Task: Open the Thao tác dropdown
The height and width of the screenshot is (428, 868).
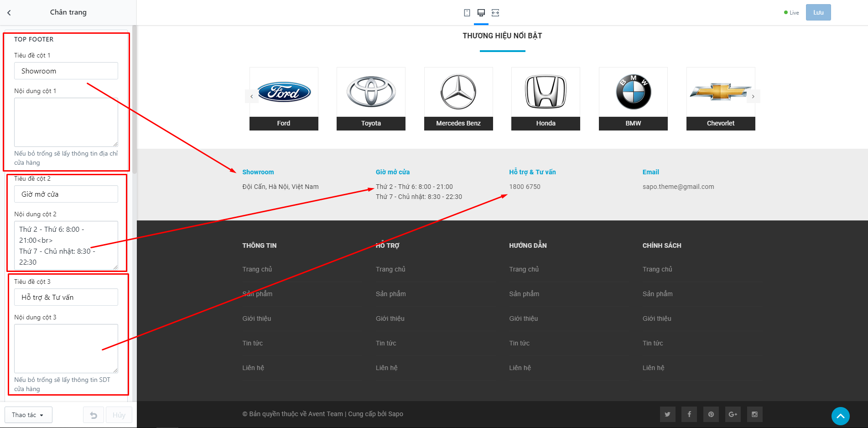Action: tap(28, 415)
